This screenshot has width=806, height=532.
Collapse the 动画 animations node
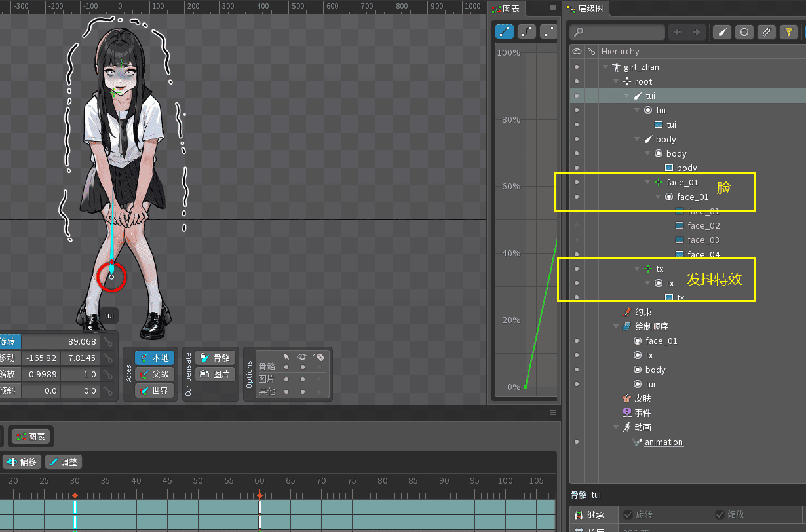click(616, 427)
